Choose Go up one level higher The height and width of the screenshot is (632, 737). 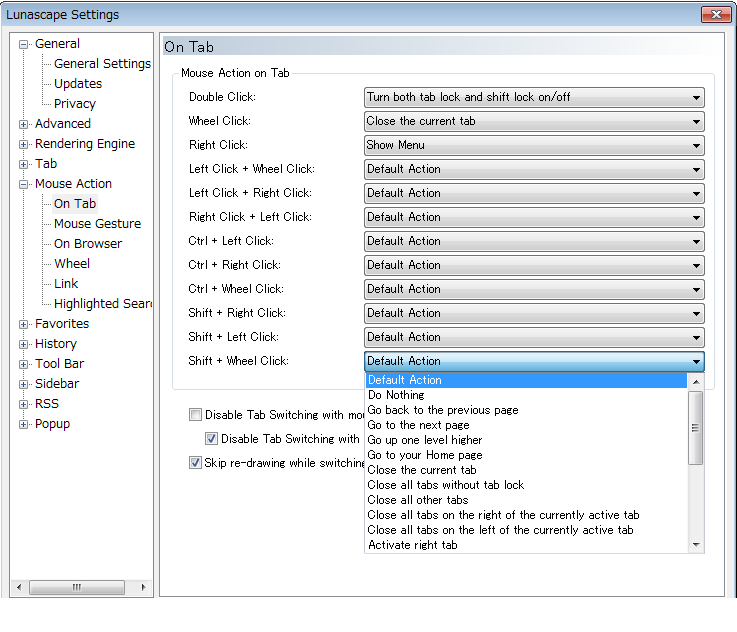526,440
